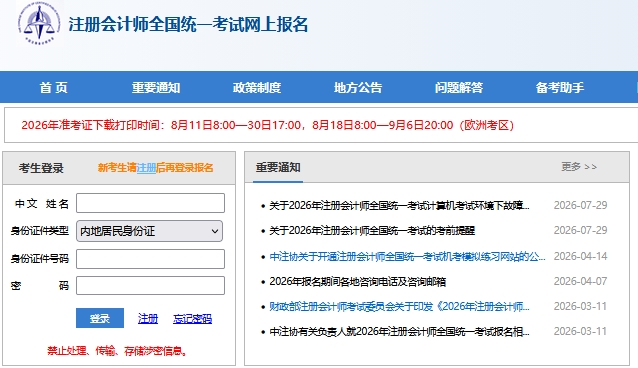Click the site title 注册会计师全国统一考试网上报名
638x368 pixels.
(x=188, y=24)
